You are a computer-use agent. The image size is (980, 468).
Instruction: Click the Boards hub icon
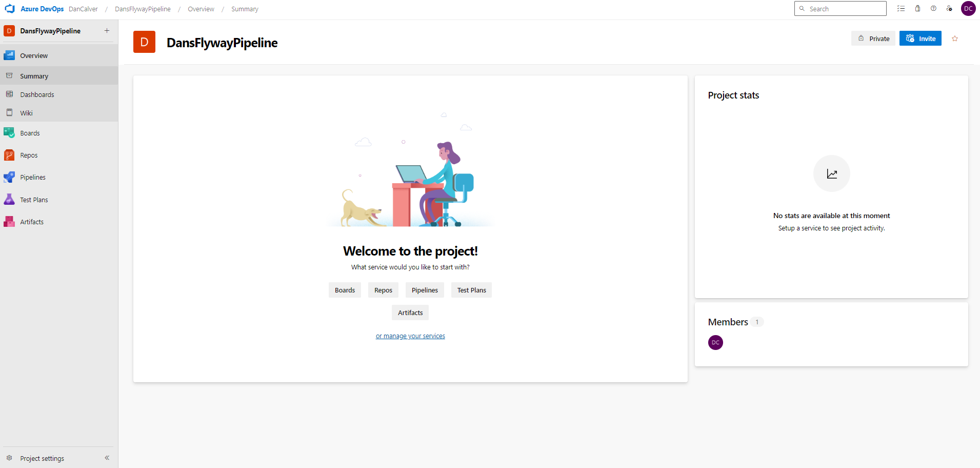tap(9, 133)
